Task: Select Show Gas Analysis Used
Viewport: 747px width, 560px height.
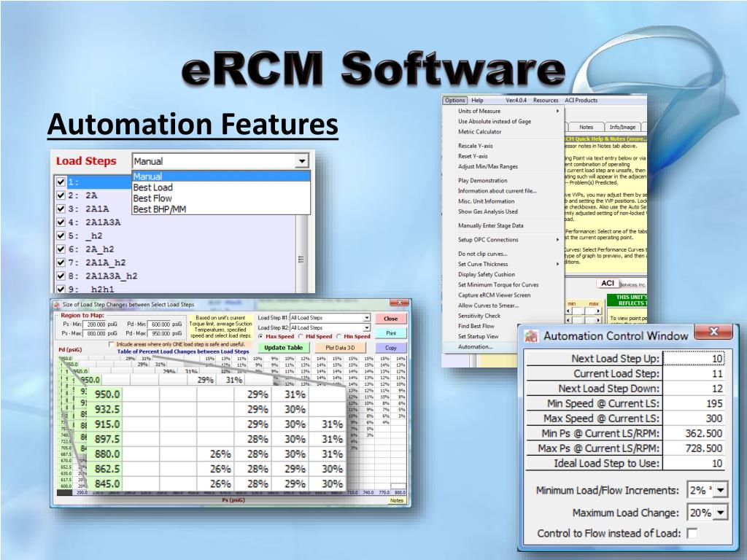Action: (503, 211)
